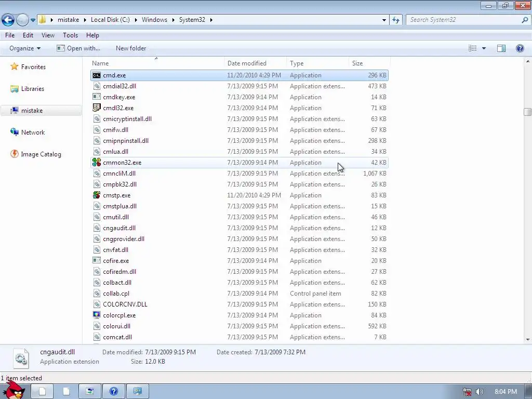Click the change view icon
This screenshot has height=399, width=532.
[x=473, y=48]
